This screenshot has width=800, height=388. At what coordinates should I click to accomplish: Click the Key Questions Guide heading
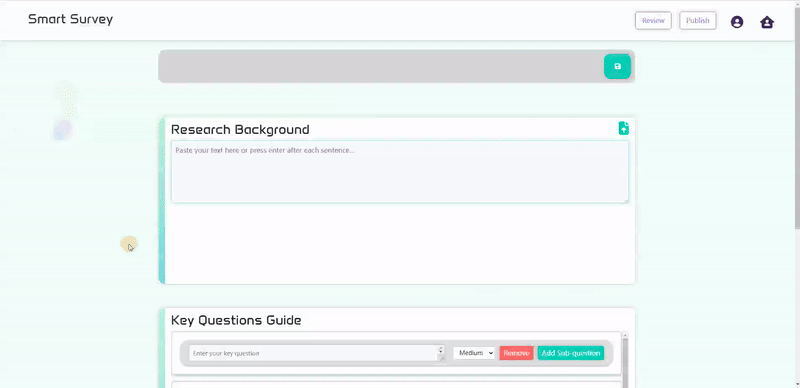click(236, 321)
